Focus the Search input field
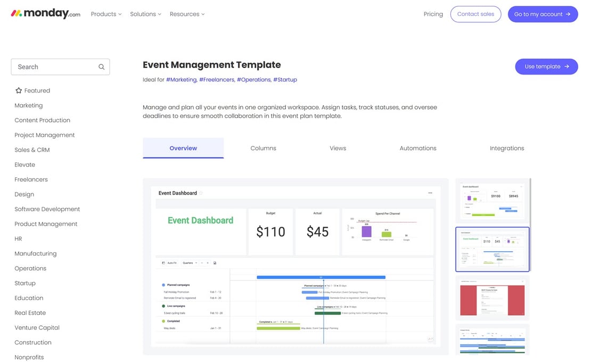 point(60,67)
